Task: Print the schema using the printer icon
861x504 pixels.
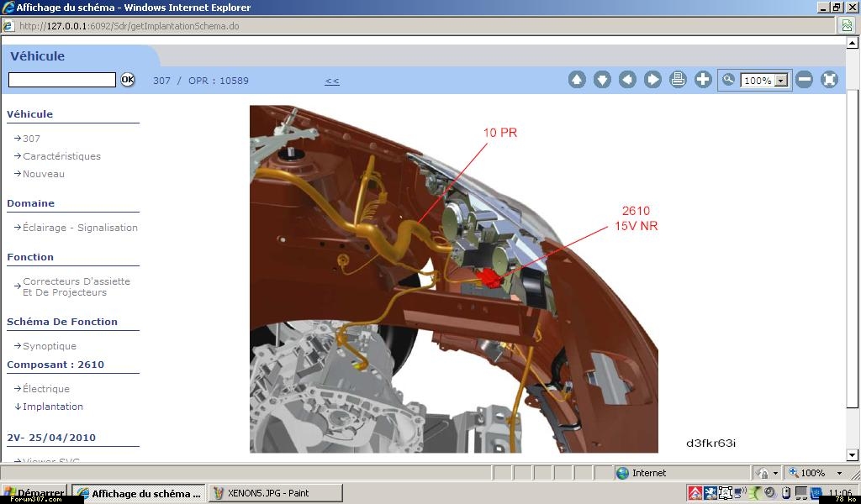Action: coord(678,80)
